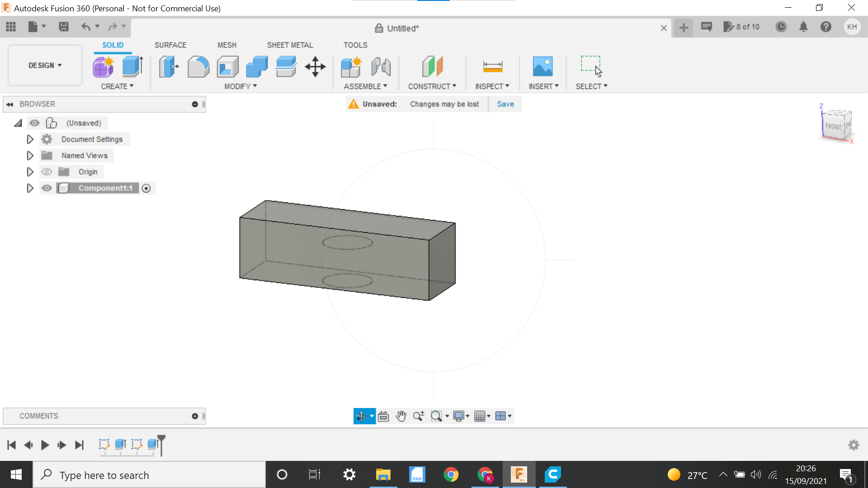Switch to the SHEET METAL tab
Image resolution: width=868 pixels, height=488 pixels.
(x=290, y=45)
